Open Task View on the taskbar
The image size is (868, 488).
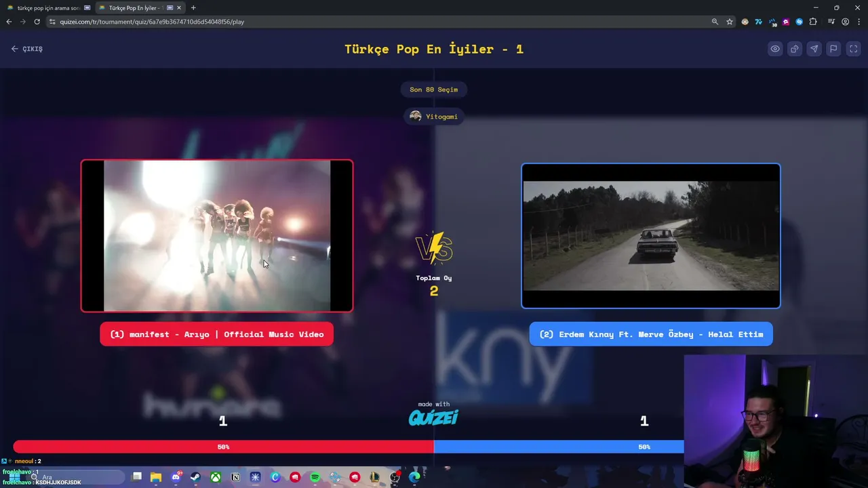point(136,477)
